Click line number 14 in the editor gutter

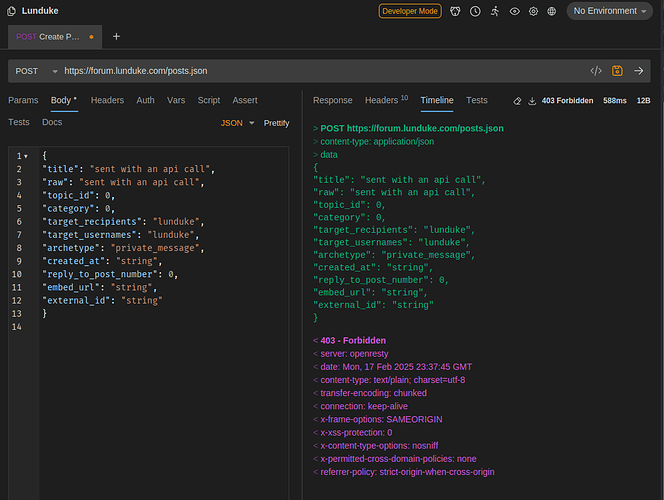click(17, 327)
